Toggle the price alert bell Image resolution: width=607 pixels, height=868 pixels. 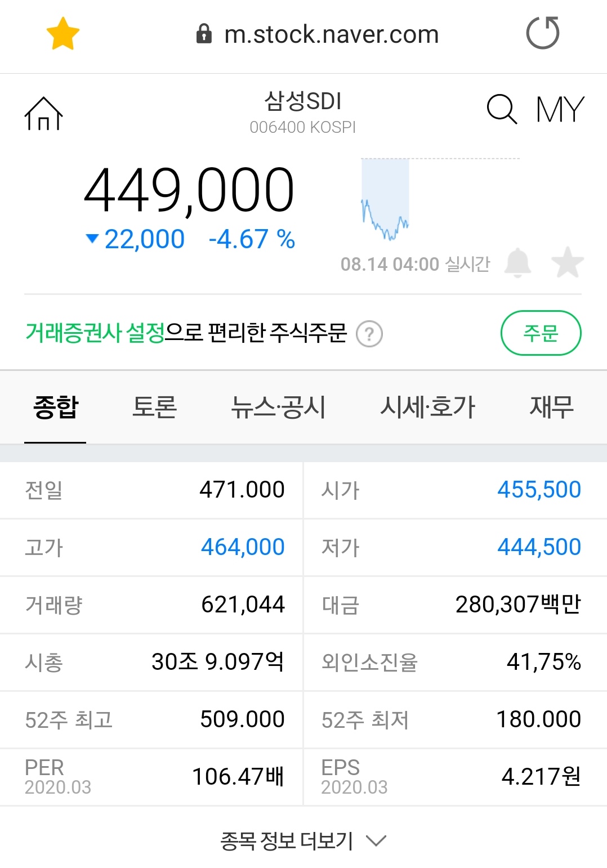(517, 263)
